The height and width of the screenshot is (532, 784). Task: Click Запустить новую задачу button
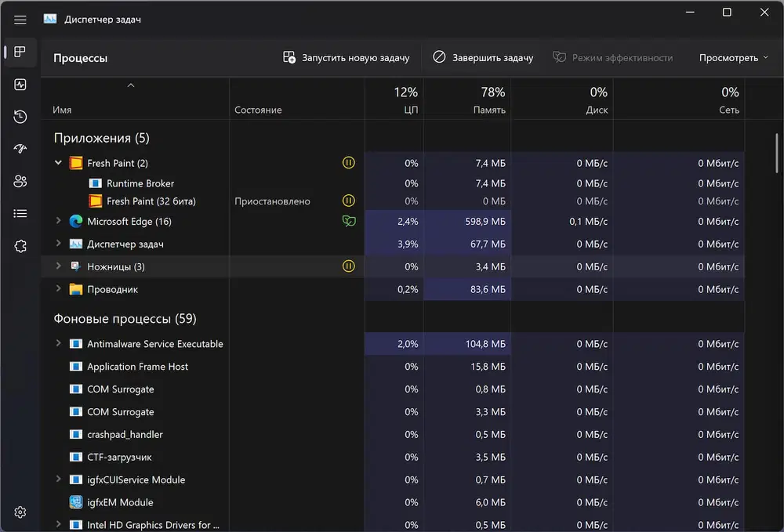[347, 58]
